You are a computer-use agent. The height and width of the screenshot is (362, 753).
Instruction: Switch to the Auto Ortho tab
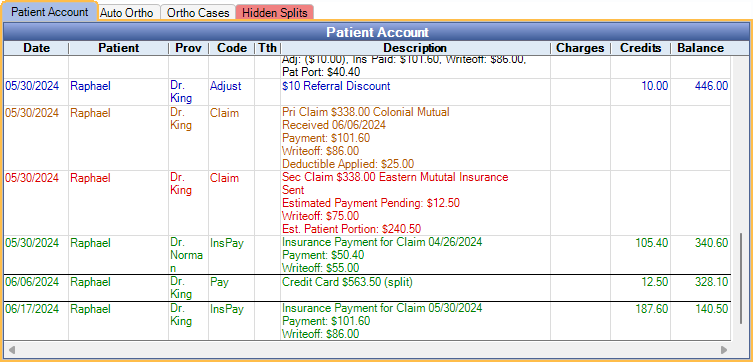[x=127, y=12]
